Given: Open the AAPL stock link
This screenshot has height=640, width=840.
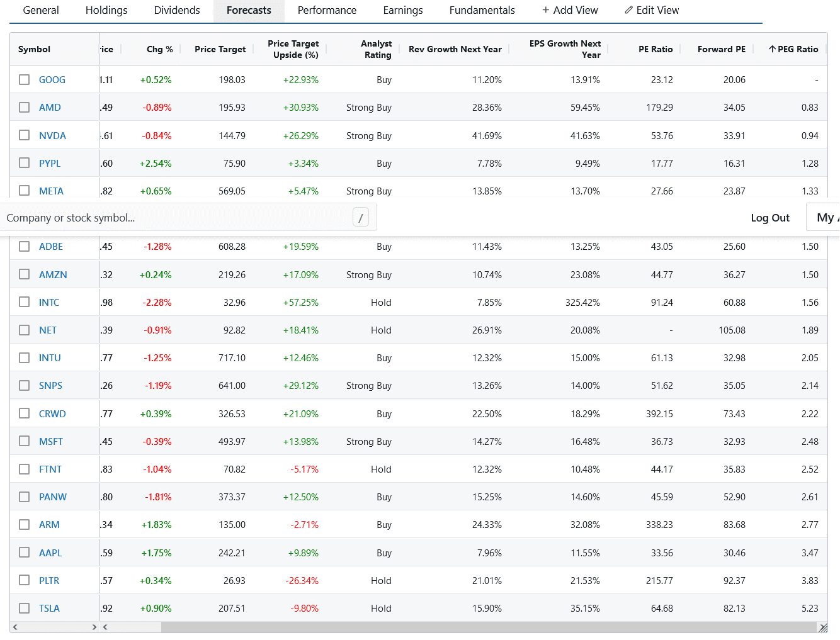Looking at the screenshot, I should (x=50, y=553).
